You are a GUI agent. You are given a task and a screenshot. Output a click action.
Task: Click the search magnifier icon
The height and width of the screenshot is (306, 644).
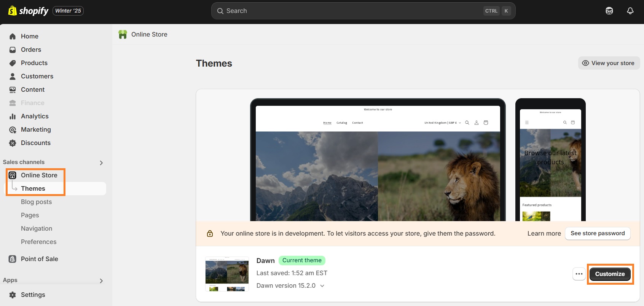[x=220, y=11]
